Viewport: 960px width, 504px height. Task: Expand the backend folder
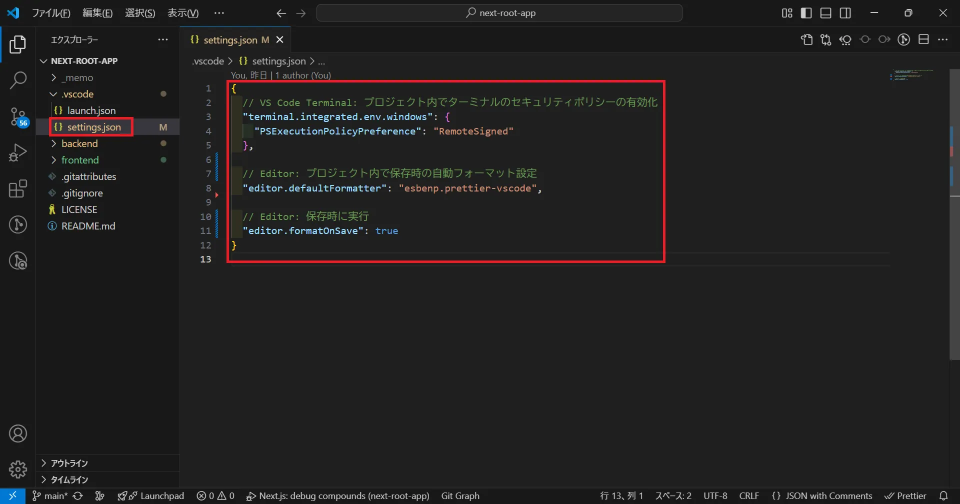79,143
